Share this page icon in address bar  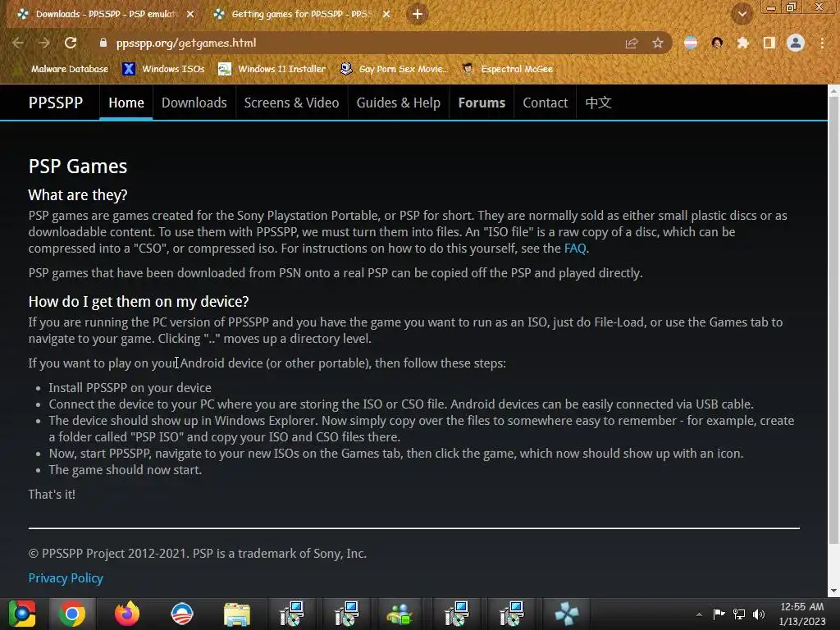coord(632,43)
